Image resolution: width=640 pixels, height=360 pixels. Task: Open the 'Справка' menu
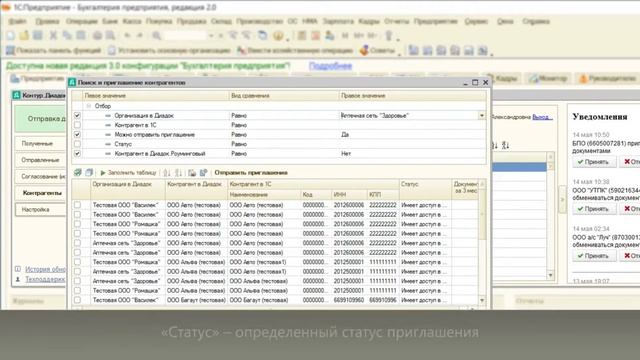(x=536, y=21)
